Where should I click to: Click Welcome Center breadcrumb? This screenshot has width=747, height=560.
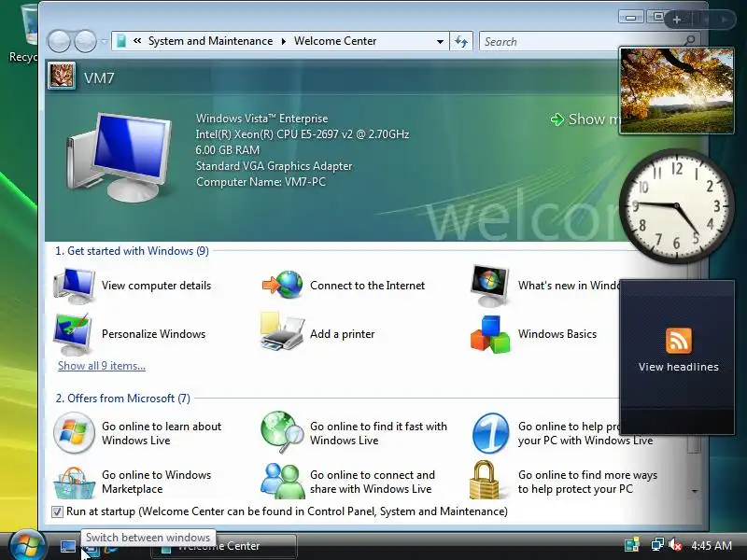pos(335,41)
